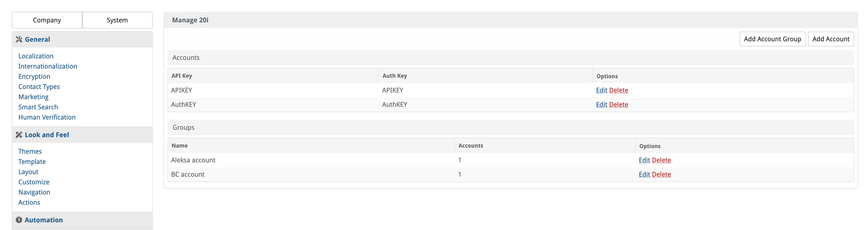Select Navigation under Look and Feel
868x230 pixels.
(x=34, y=192)
